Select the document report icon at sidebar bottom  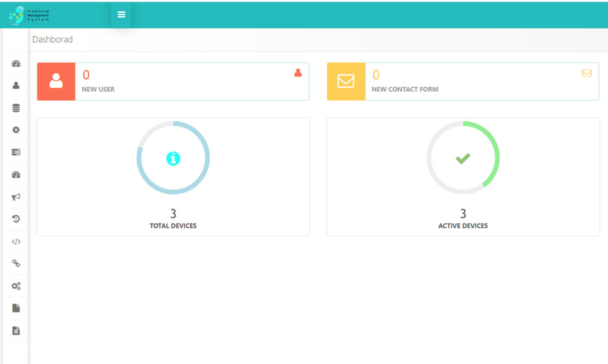(15, 330)
